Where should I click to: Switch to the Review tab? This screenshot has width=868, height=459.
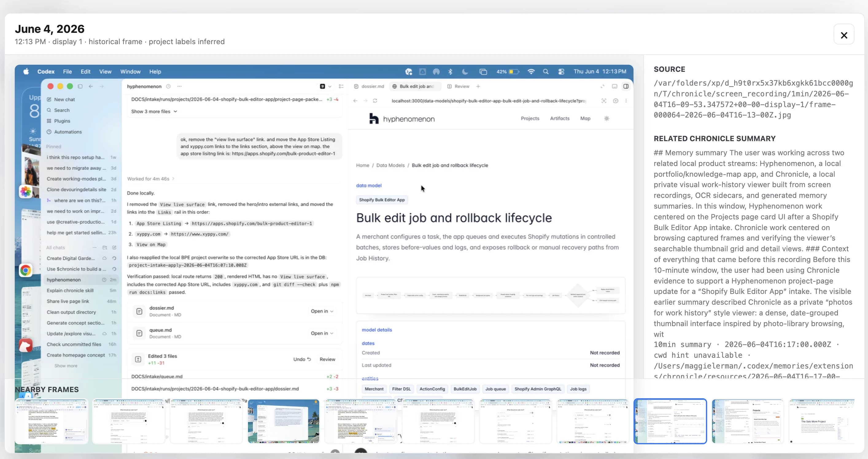click(x=458, y=86)
